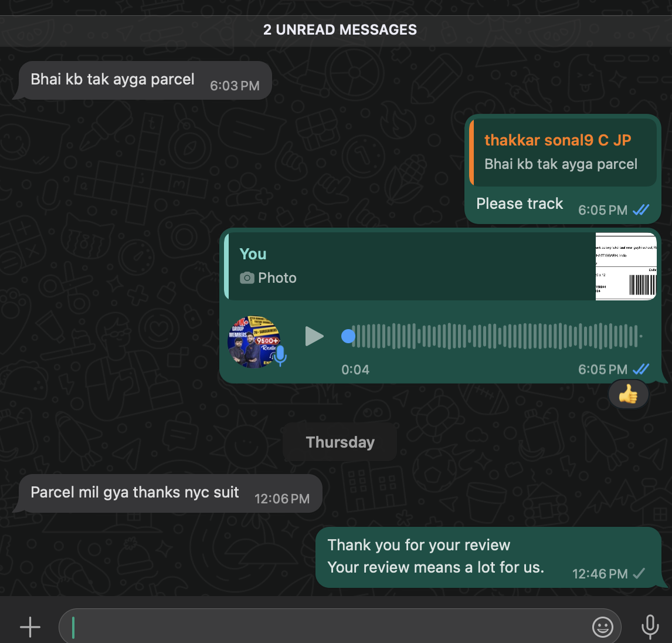Click the quoted 'You Photo' reply preview
Screen dimensions: 672x643
[x=410, y=267]
